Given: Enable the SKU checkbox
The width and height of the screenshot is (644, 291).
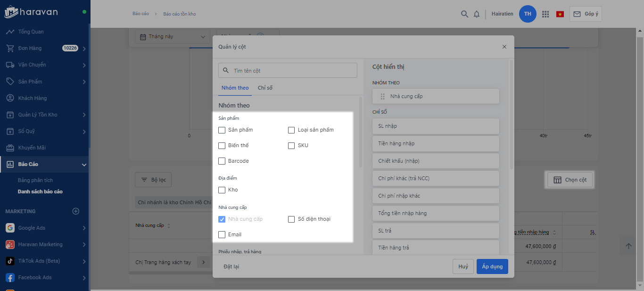Looking at the screenshot, I should pos(291,145).
